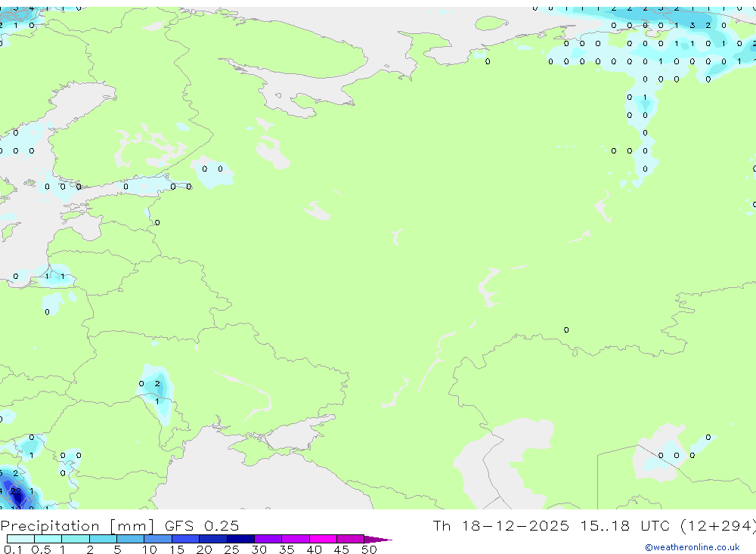This screenshot has height=554, width=756.
Task: Select the 15–20 mm blue legend swatch
Action: 185,539
